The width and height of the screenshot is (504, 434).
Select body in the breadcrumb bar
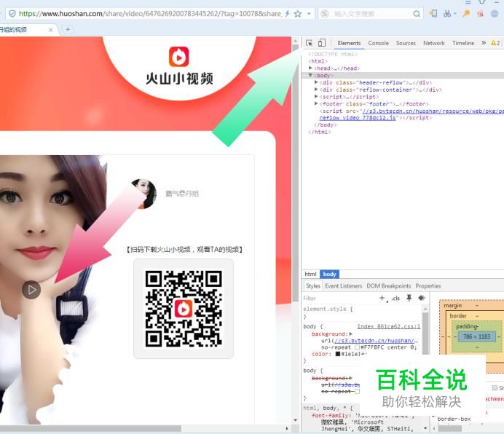tap(329, 274)
